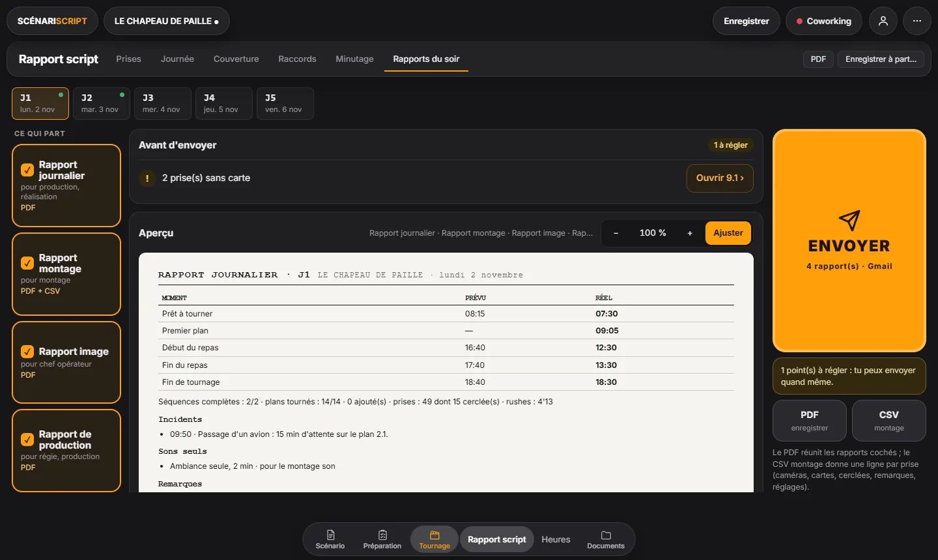Select day J2 mar. 3 nov

coord(102,104)
